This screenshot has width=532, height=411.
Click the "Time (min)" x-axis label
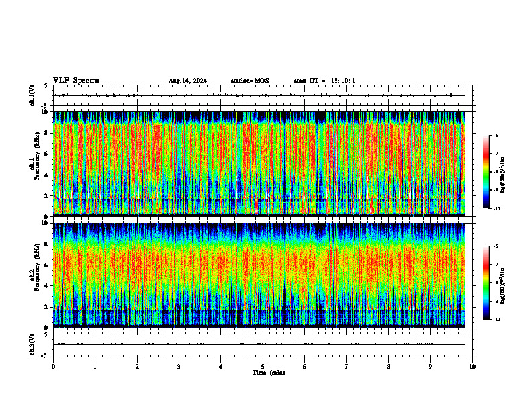pyautogui.click(x=269, y=373)
